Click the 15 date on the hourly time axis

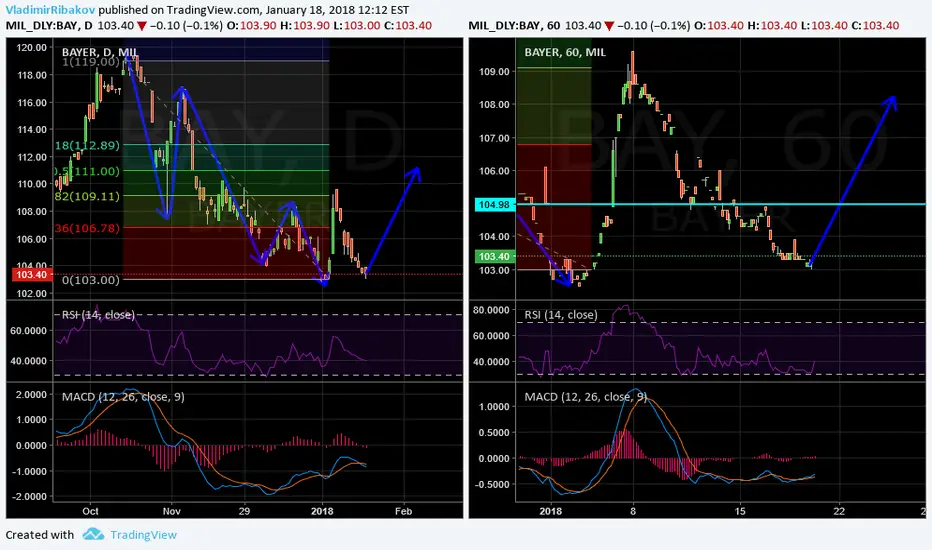(x=739, y=511)
